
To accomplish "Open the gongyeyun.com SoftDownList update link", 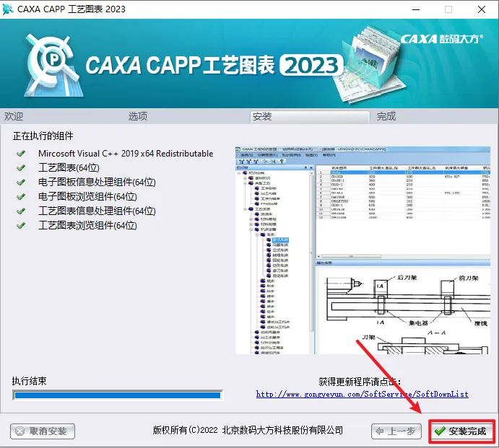I will coord(363,395).
